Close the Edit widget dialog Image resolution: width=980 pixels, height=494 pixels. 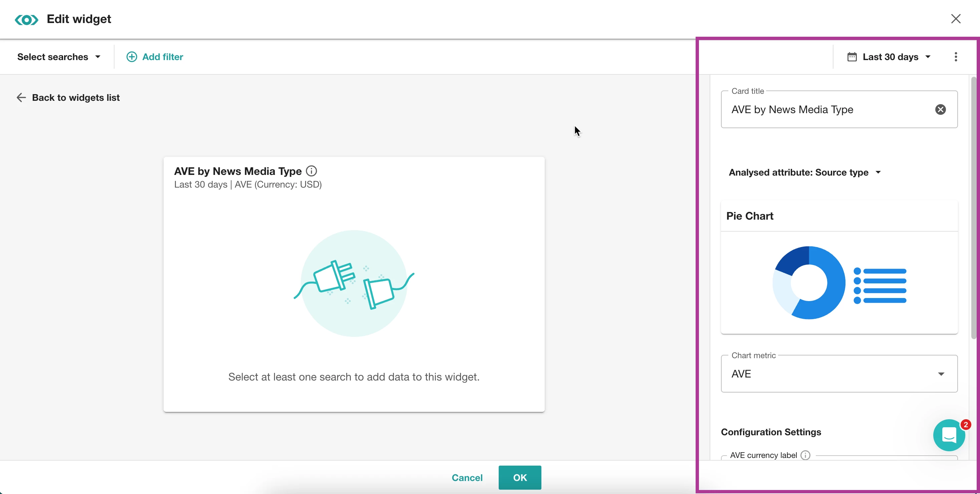[955, 19]
